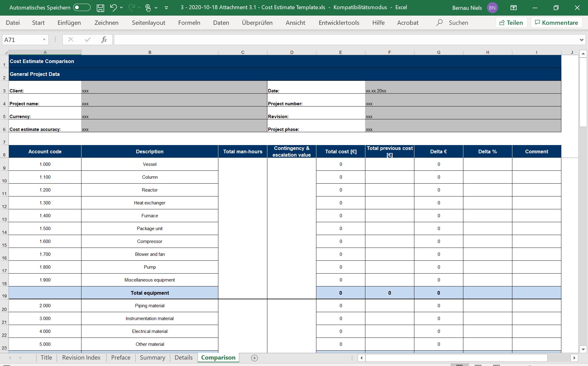Click the insert function fx icon

point(104,39)
